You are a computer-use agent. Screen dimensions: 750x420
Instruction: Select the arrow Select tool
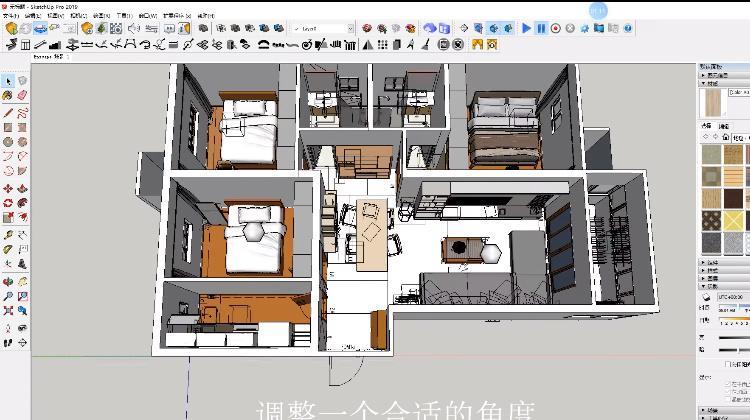pos(8,81)
